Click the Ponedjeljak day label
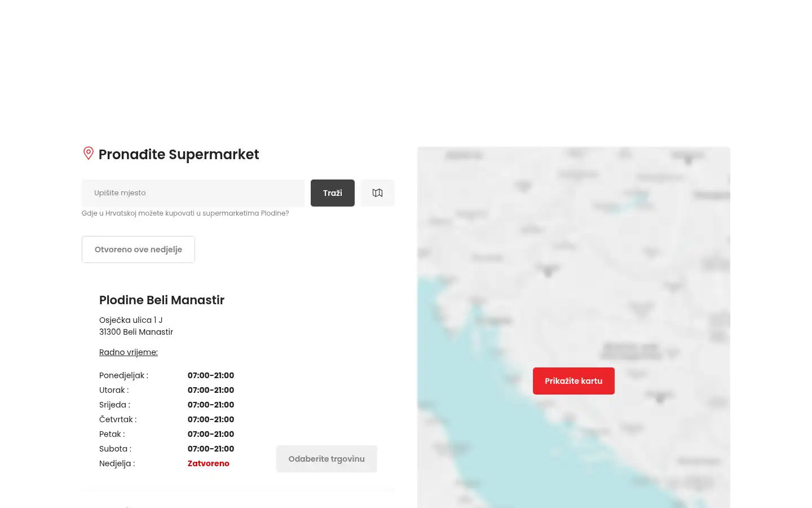 click(123, 375)
